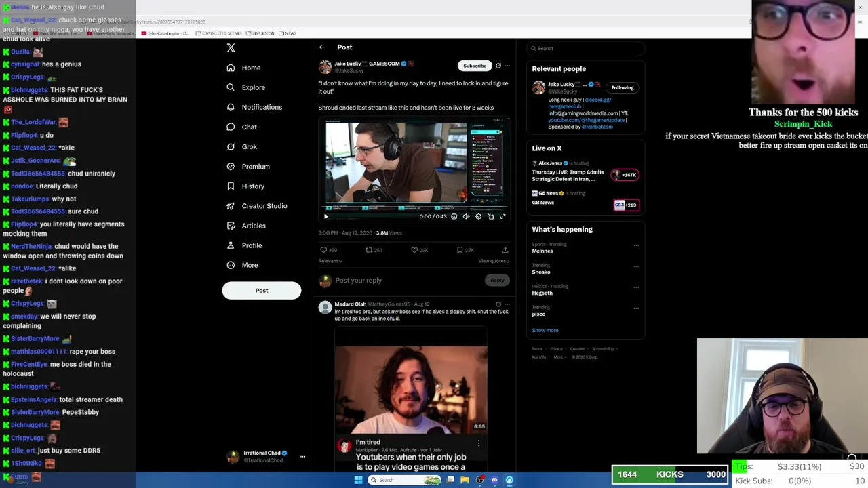Click the reply icon with 459
The width and height of the screenshot is (868, 488).
tap(323, 250)
